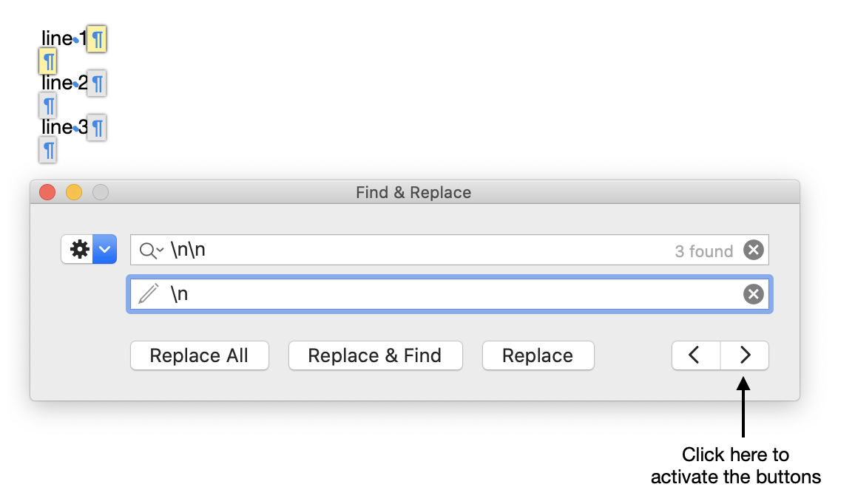Open the magnifier search history menu
This screenshot has width=855, height=504.
pos(151,251)
